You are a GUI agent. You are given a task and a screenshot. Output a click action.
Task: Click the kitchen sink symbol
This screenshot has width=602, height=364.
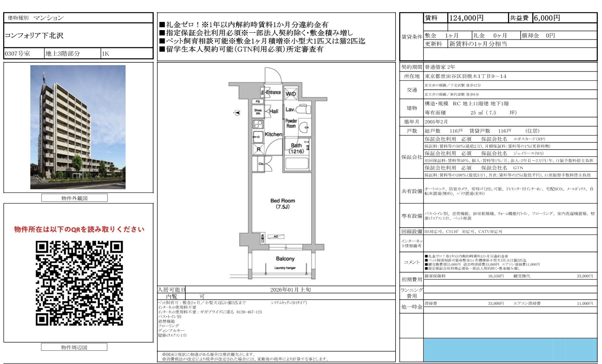click(258, 136)
